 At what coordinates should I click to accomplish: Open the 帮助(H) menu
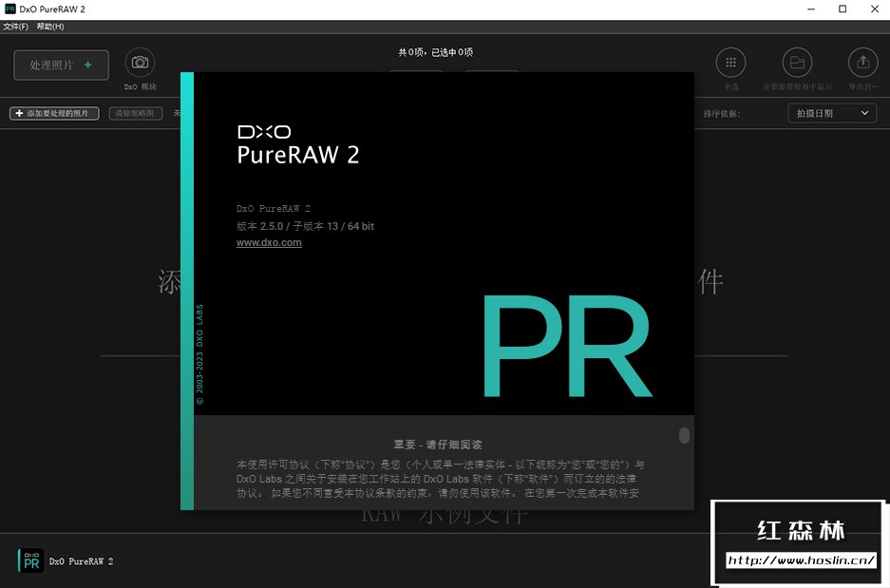50,27
